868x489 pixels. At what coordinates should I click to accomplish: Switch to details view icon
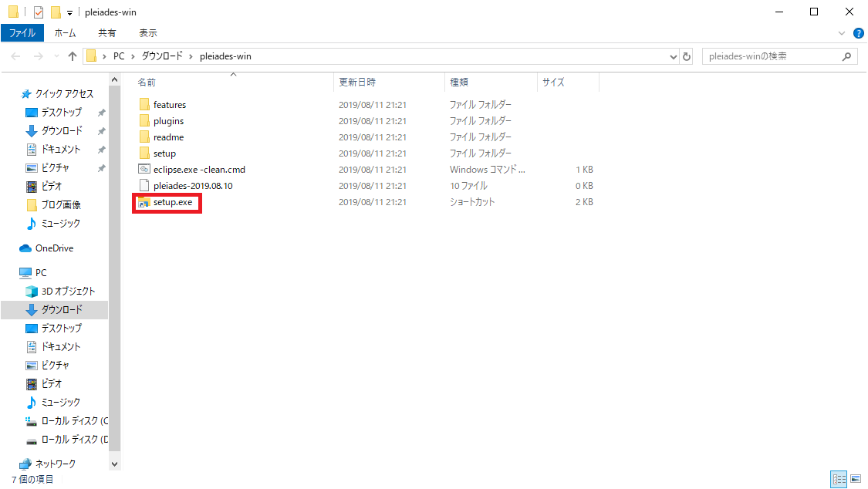[839, 478]
